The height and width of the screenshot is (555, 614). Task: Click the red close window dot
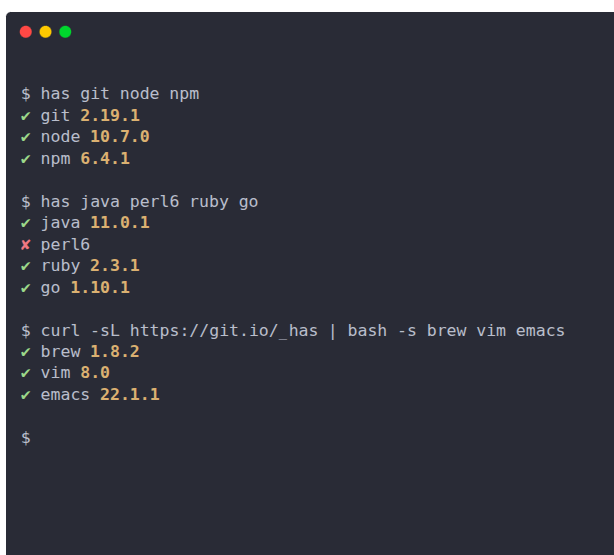26,32
